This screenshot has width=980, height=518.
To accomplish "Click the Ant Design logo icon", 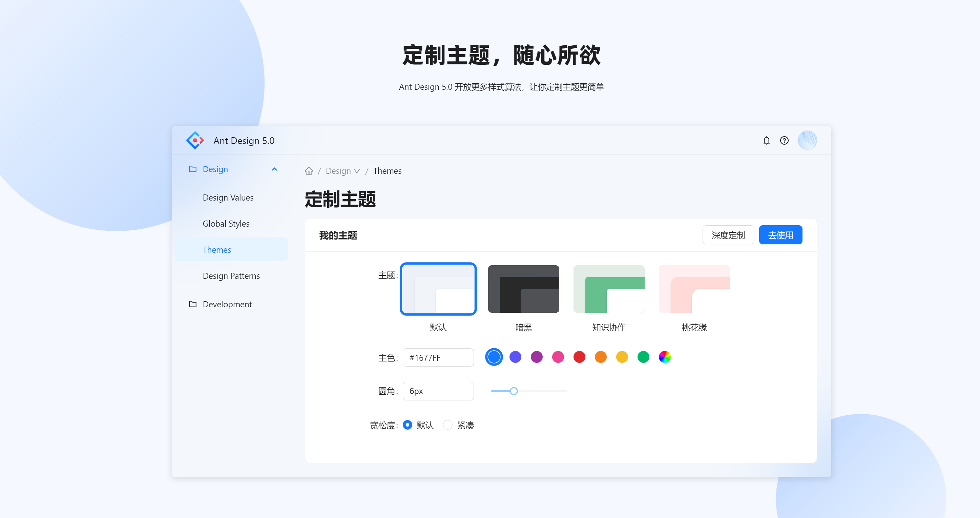I will point(195,141).
